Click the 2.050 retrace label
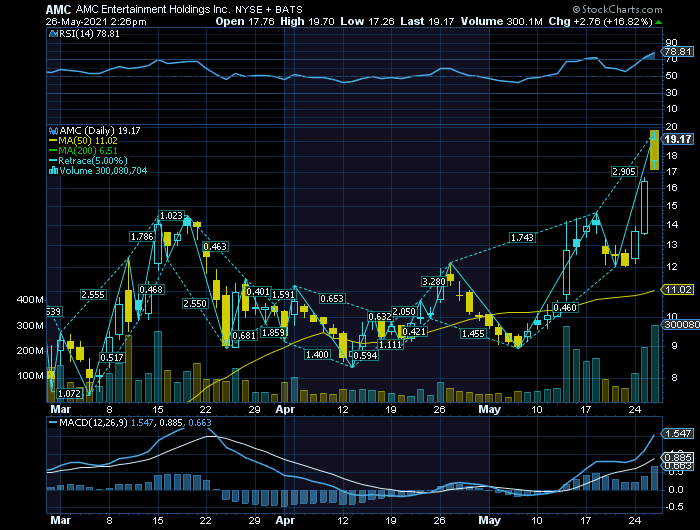 point(404,312)
